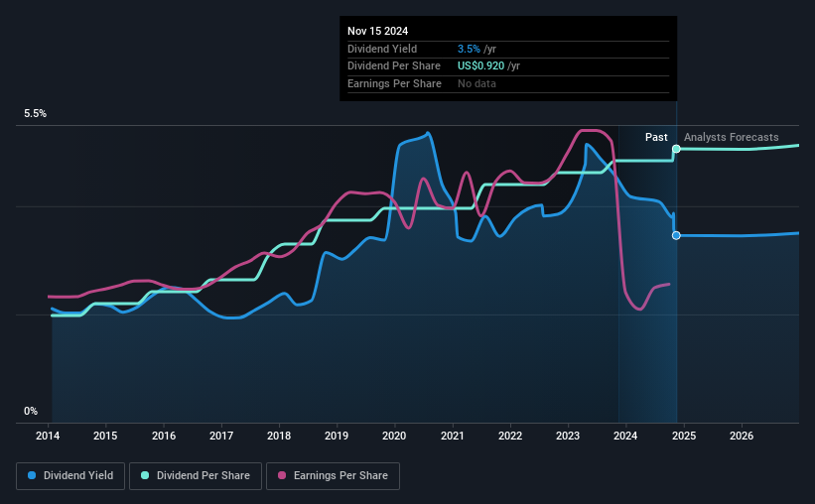Click the 2022 x-axis label
The width and height of the screenshot is (815, 504).
tap(510, 436)
